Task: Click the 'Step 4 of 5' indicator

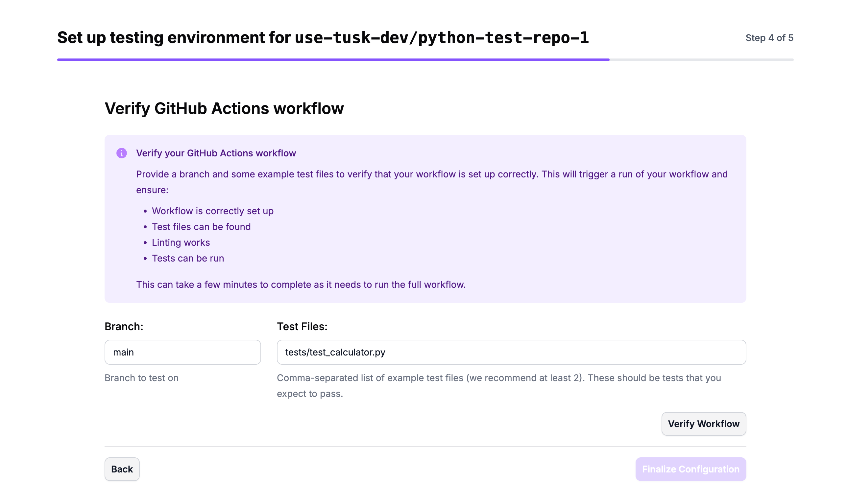Action: tap(769, 38)
